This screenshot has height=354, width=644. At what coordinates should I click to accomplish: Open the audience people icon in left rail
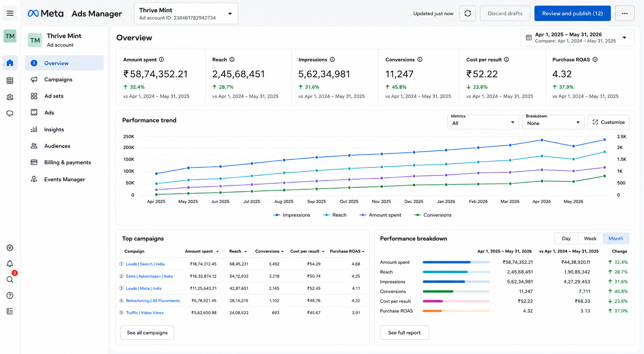(10, 97)
